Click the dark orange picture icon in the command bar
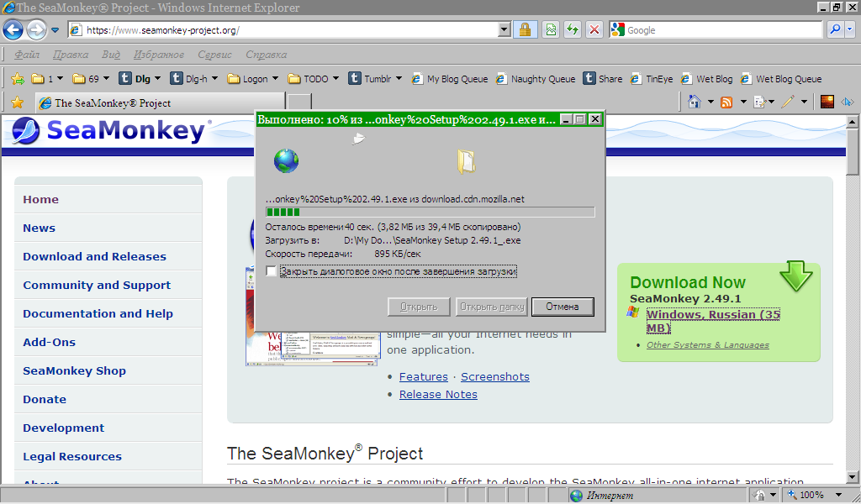The height and width of the screenshot is (504, 861). [827, 102]
